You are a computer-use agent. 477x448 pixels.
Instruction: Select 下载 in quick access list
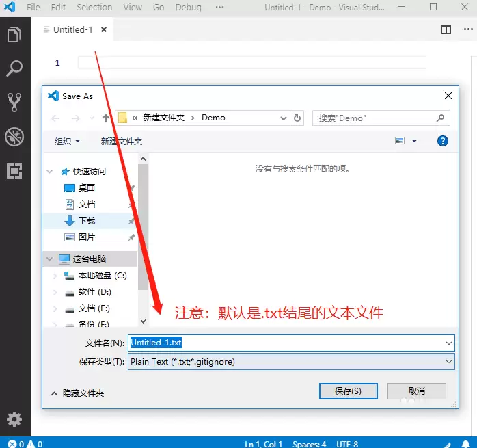point(87,221)
